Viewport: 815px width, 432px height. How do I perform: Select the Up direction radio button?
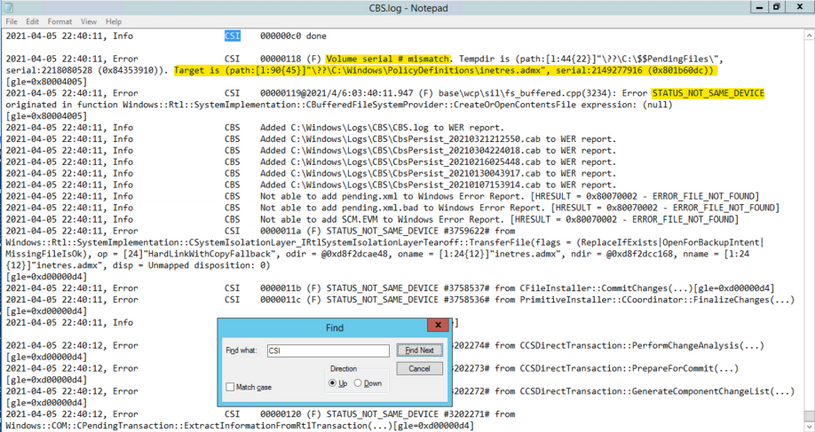coord(333,383)
